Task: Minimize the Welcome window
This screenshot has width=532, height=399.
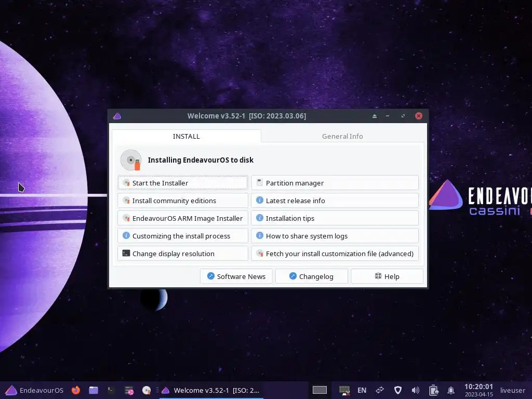Action: pos(388,116)
